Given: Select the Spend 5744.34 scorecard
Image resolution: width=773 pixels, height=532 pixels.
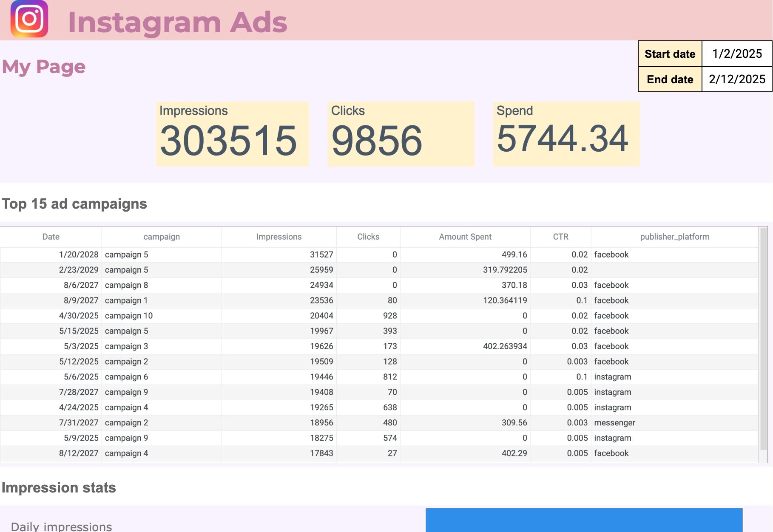Looking at the screenshot, I should click(x=566, y=134).
